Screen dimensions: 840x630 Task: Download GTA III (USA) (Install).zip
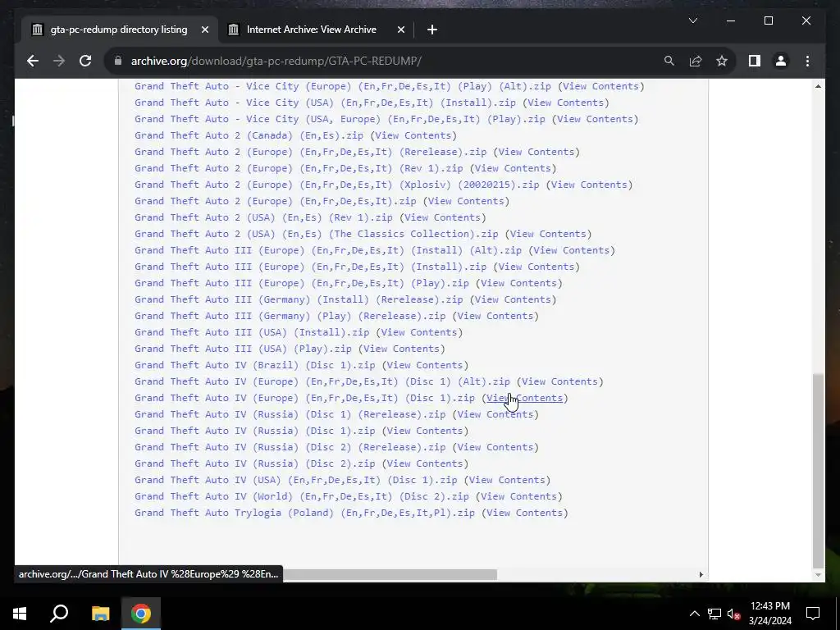252,332
